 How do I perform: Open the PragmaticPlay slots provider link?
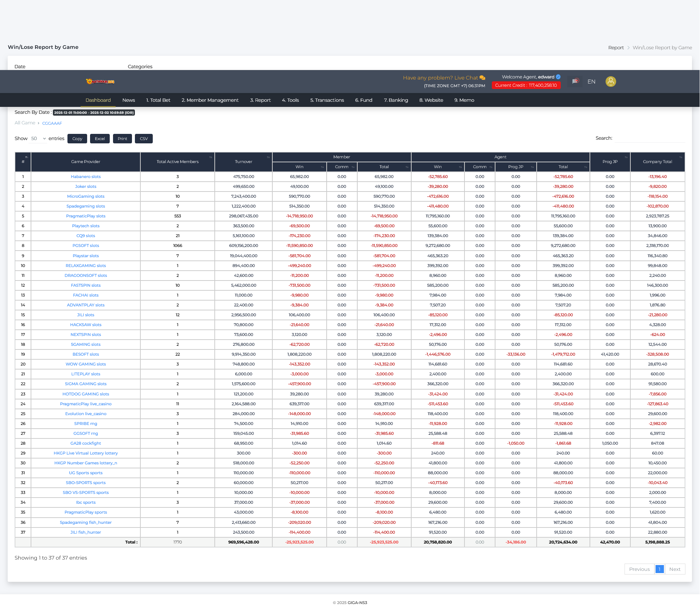point(86,216)
